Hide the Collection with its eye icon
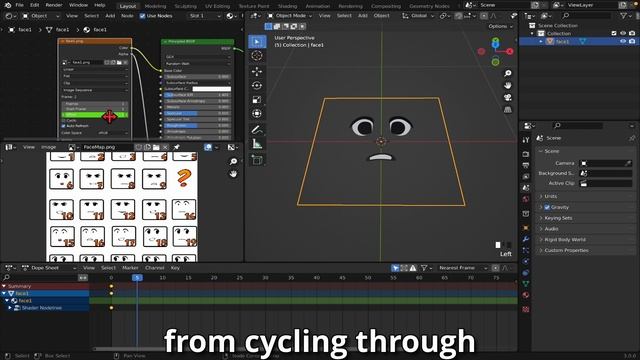Viewport: 640px width, 360px height. tap(623, 33)
